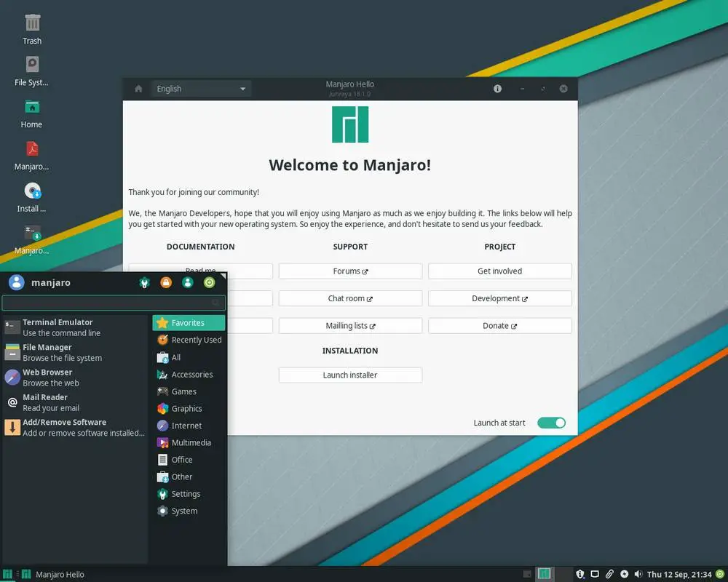Click the Get involved button
Screen dimensions: 728x582
tap(499, 271)
